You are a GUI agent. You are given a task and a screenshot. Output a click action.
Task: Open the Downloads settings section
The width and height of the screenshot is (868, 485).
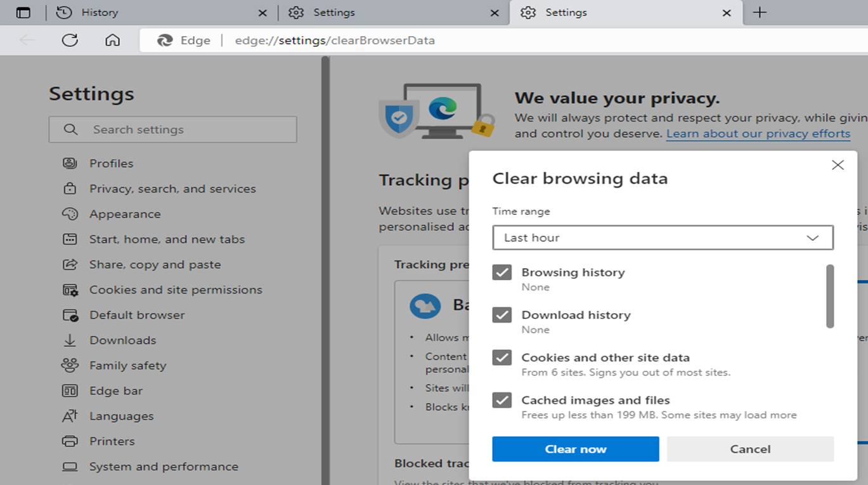coord(122,340)
